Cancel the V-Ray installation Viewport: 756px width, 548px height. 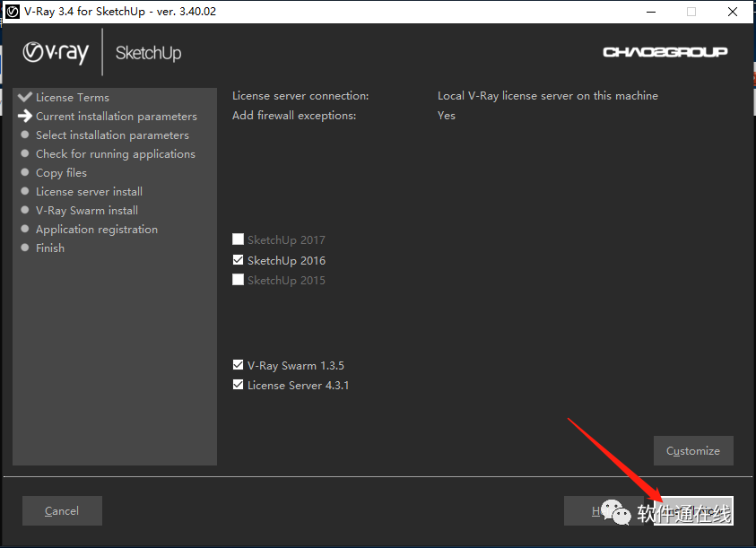click(62, 511)
